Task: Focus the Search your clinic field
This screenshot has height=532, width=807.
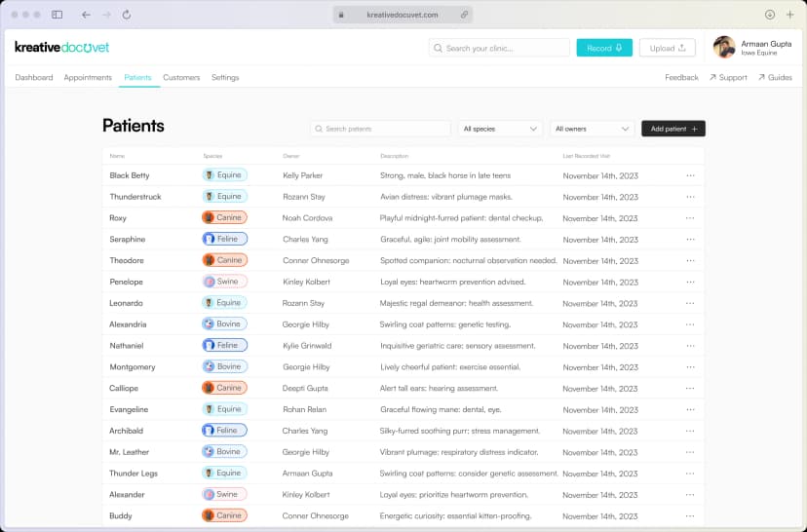Action: [499, 48]
